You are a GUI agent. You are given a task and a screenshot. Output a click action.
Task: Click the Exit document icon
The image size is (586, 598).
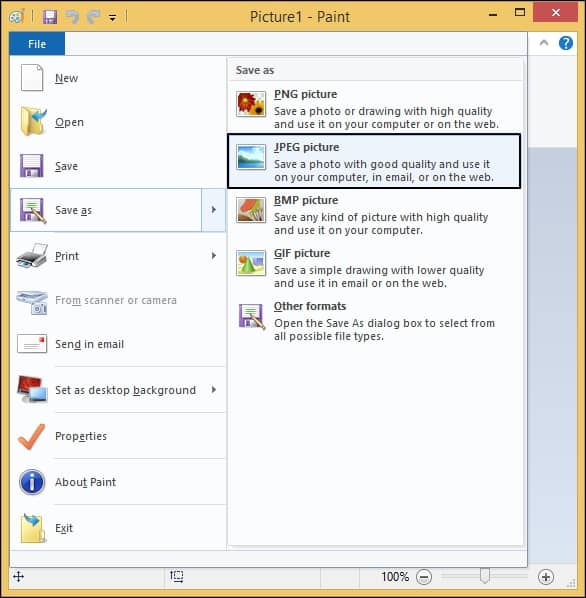coord(33,528)
